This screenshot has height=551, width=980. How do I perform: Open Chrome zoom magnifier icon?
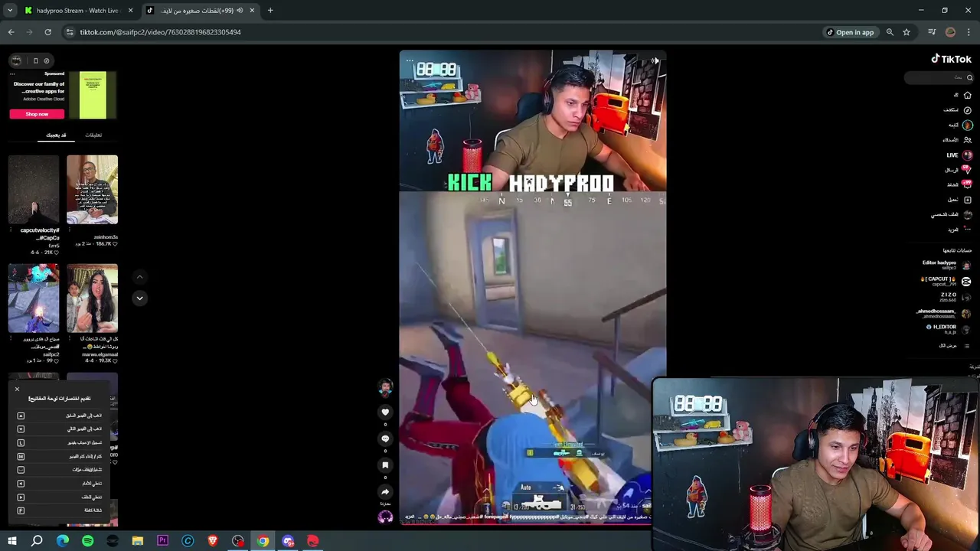point(890,32)
